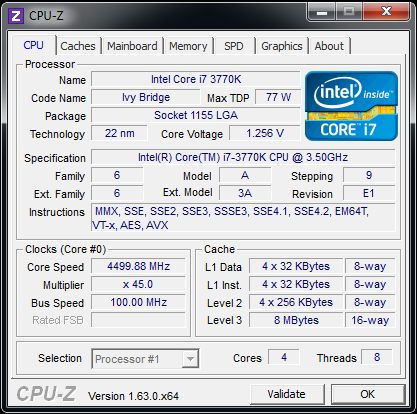This screenshot has width=417, height=414.
Task: Click the Max TDP value 77 W
Action: [278, 97]
